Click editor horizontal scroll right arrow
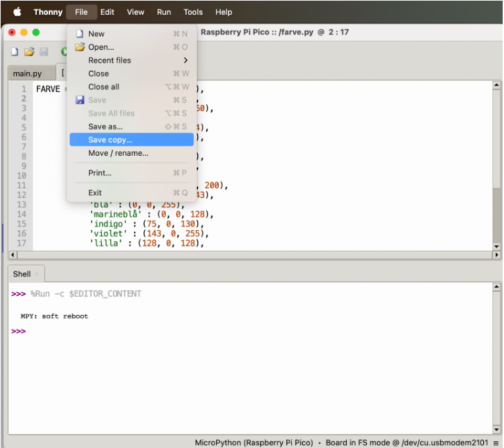This screenshot has height=448, width=504. point(496,255)
